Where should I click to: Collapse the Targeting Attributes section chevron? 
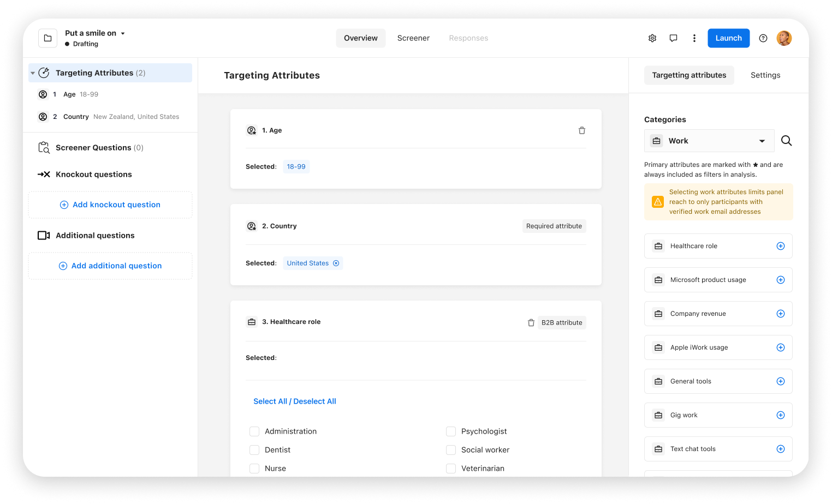click(33, 73)
